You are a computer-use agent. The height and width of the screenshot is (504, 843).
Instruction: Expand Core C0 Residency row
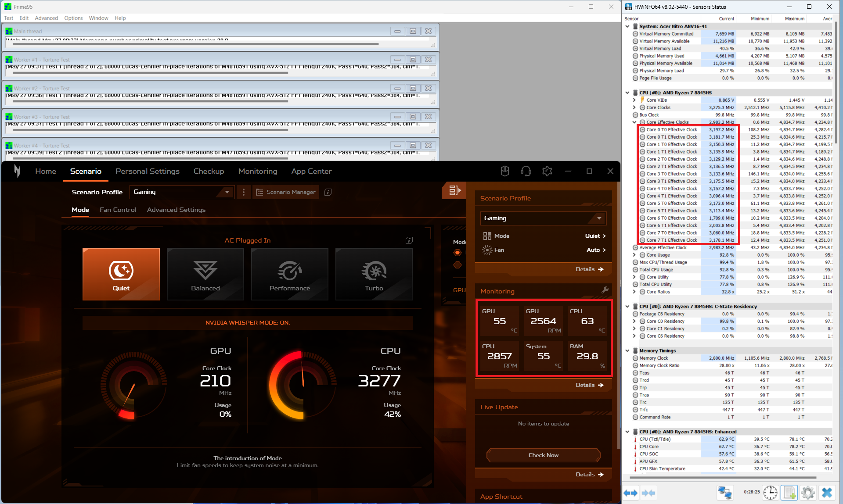[x=634, y=321]
